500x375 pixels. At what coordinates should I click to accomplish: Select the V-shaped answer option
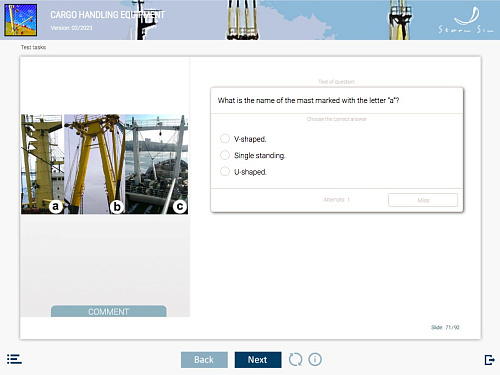click(x=225, y=138)
